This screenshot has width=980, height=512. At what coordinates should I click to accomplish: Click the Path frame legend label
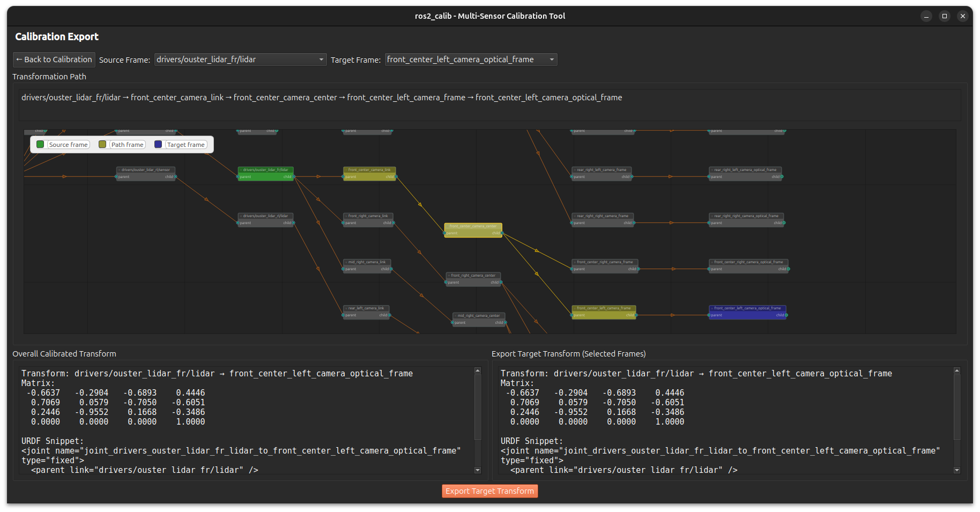point(127,145)
